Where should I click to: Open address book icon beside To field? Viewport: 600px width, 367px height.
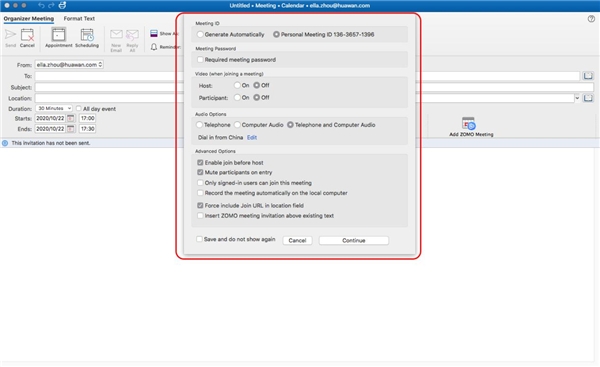click(588, 76)
